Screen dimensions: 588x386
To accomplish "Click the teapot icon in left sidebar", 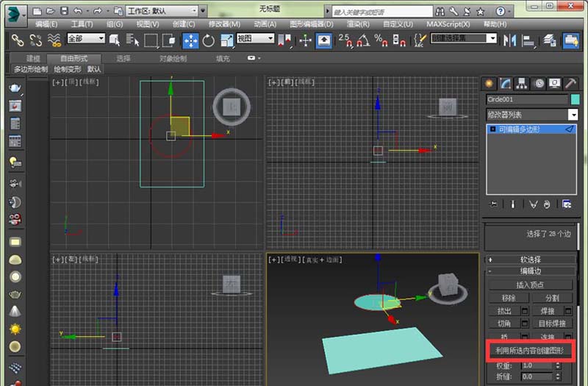I will [x=15, y=87].
